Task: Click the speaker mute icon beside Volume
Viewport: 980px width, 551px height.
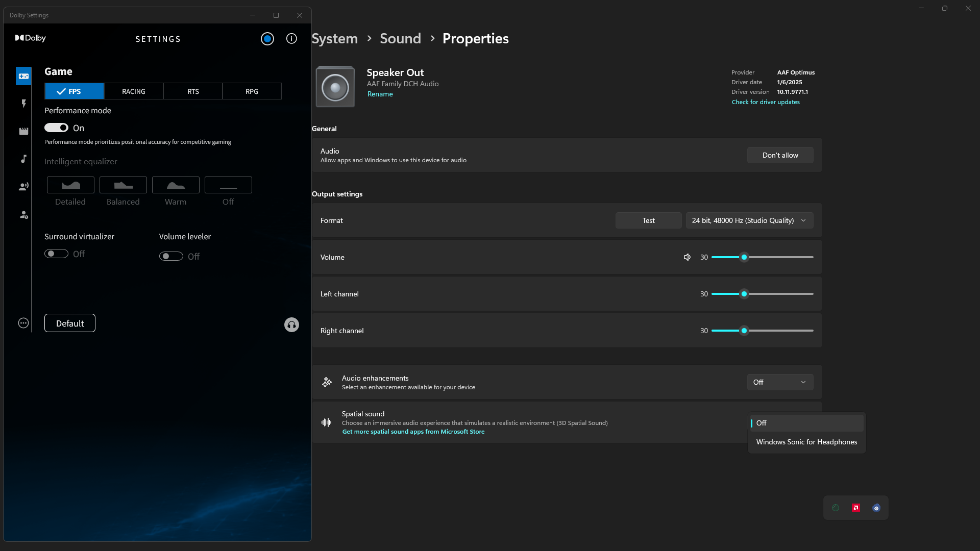Action: (x=687, y=257)
